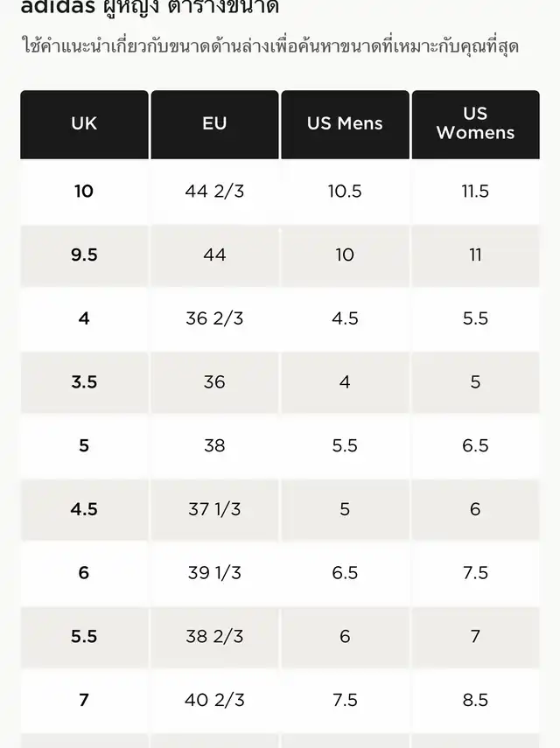Click US Mens 10.5 size cell
This screenshot has height=748, width=560.
(345, 191)
